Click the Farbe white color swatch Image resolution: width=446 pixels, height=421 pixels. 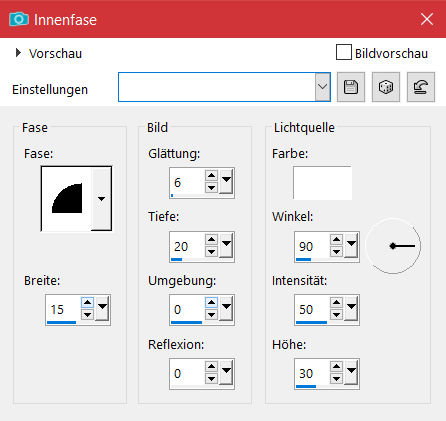(322, 183)
